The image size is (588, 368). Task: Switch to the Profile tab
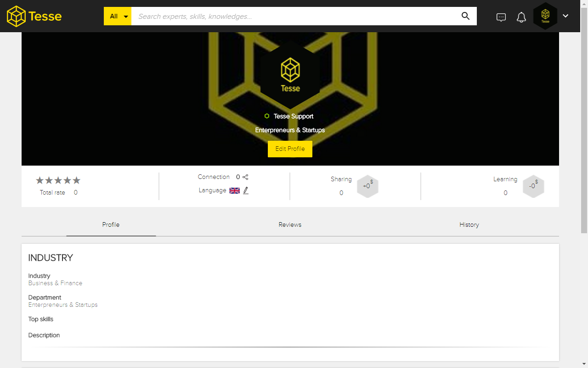[x=111, y=225]
